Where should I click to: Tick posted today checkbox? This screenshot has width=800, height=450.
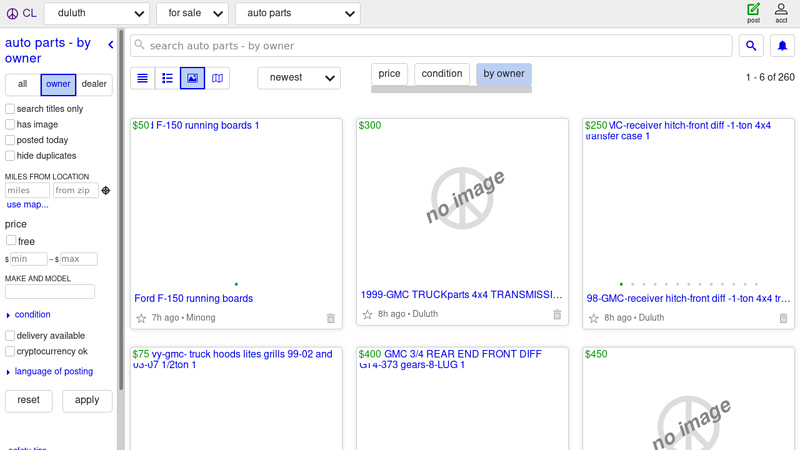10,140
